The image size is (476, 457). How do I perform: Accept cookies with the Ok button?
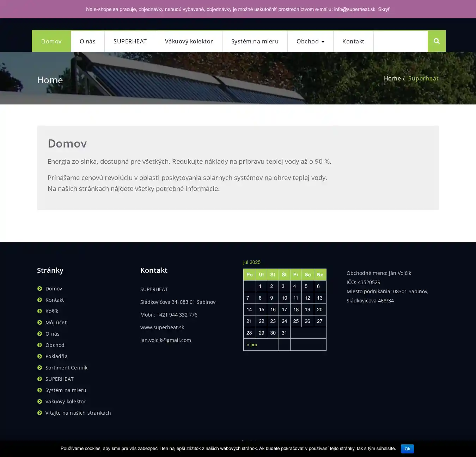(407, 449)
